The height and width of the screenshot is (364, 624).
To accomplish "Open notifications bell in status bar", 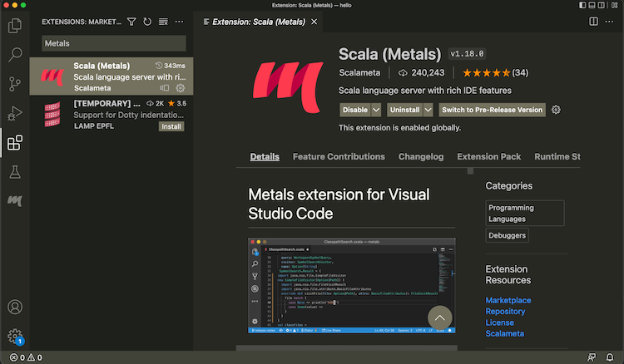I will pos(609,357).
